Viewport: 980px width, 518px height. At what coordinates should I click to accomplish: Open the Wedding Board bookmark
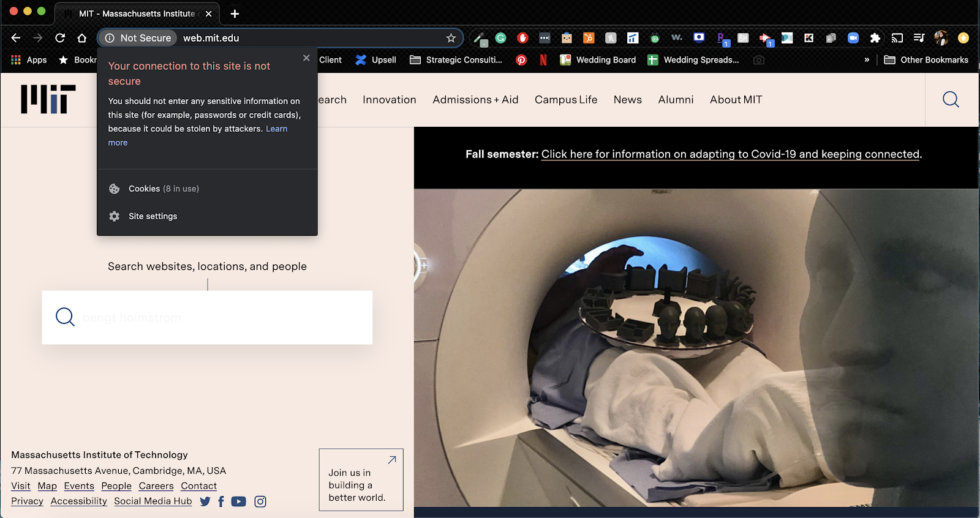coord(598,60)
